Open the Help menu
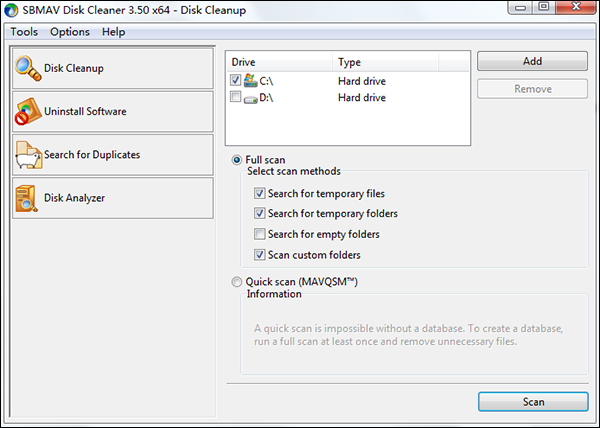The image size is (600, 428). [113, 32]
